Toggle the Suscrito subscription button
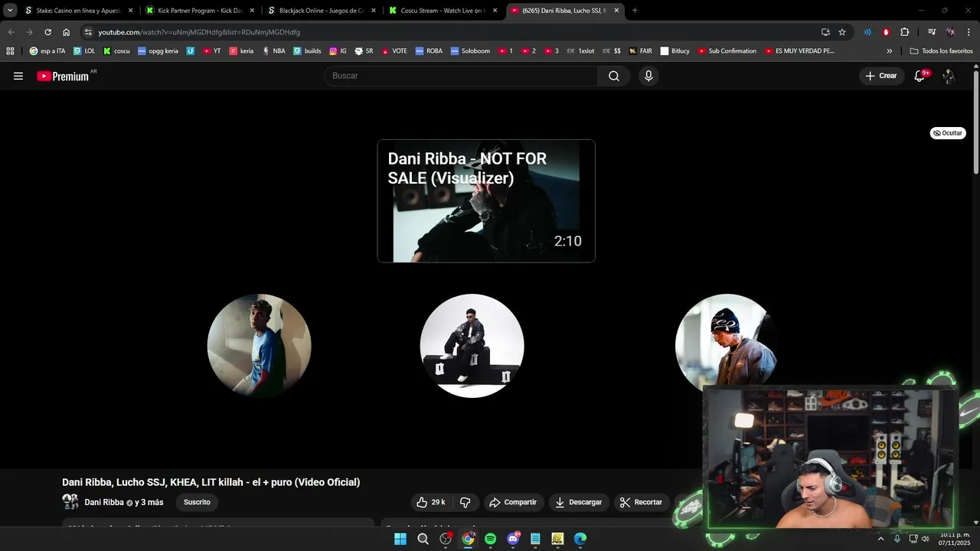The height and width of the screenshot is (551, 980). [197, 502]
